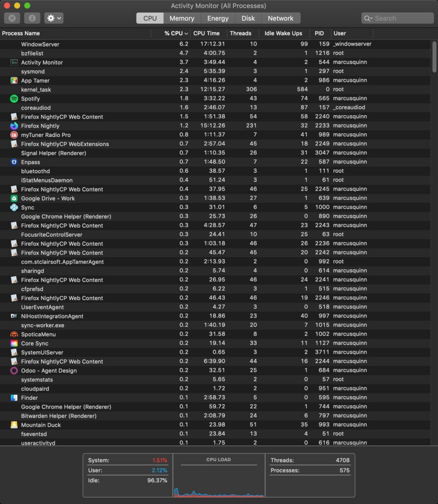Sort by CPU Time column header
This screenshot has width=438, height=504.
[208, 33]
